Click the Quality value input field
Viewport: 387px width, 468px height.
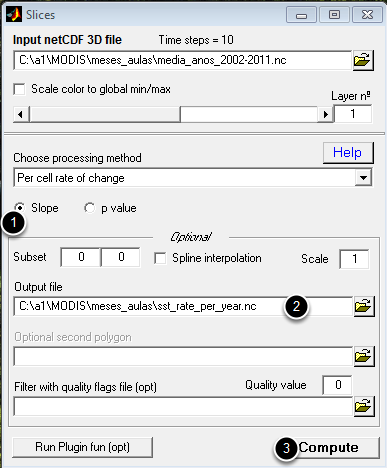[337, 385]
